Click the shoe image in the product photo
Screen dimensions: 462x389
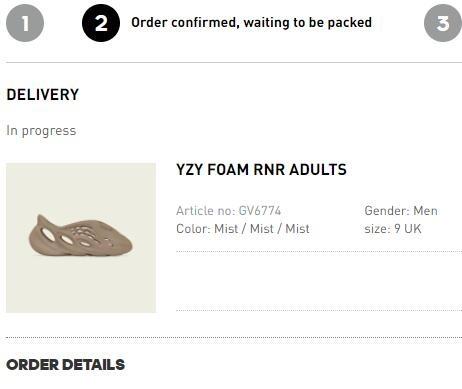click(80, 235)
